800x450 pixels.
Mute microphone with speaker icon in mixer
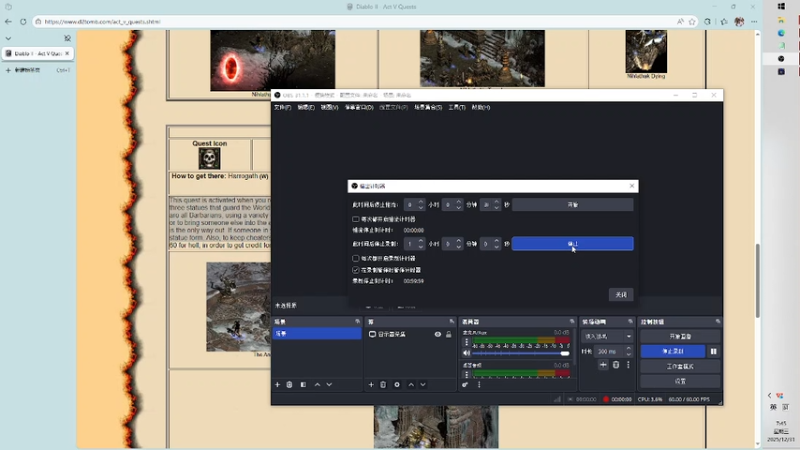click(466, 353)
